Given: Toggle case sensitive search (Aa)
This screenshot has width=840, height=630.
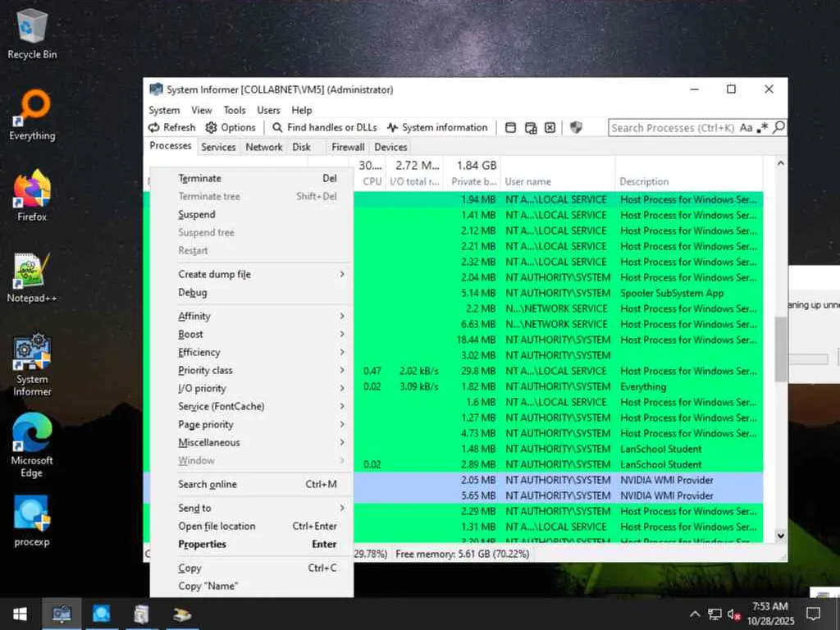Looking at the screenshot, I should click(746, 127).
